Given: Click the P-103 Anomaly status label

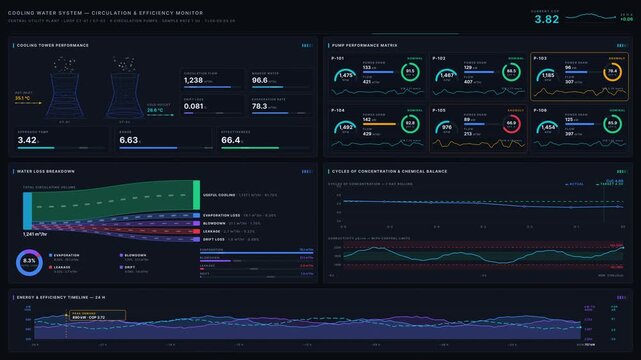Looking at the screenshot, I should 617,58.
